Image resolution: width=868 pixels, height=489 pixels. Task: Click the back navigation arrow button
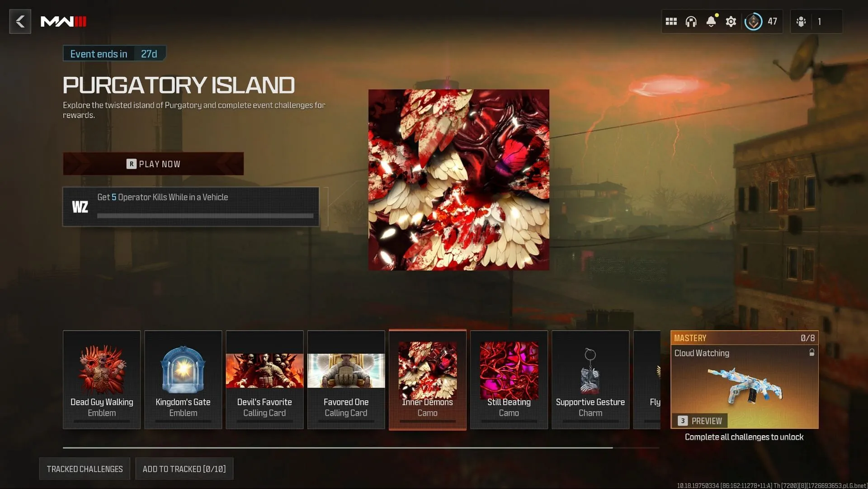tap(20, 21)
